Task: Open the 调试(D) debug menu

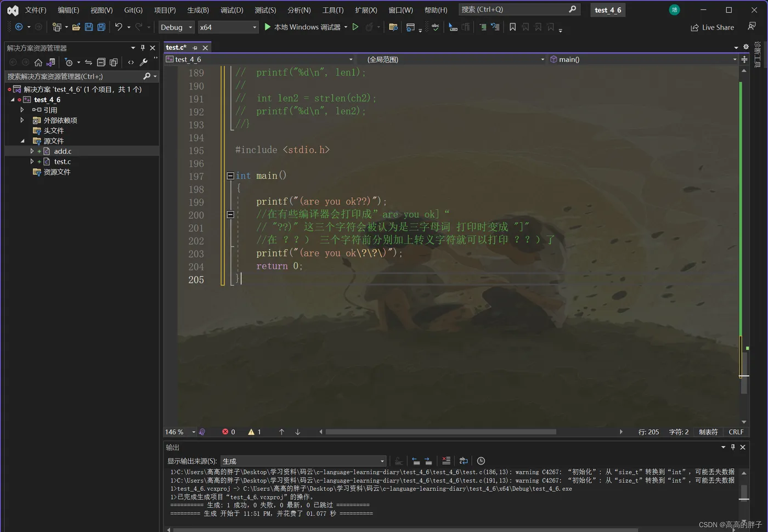Action: [232, 10]
